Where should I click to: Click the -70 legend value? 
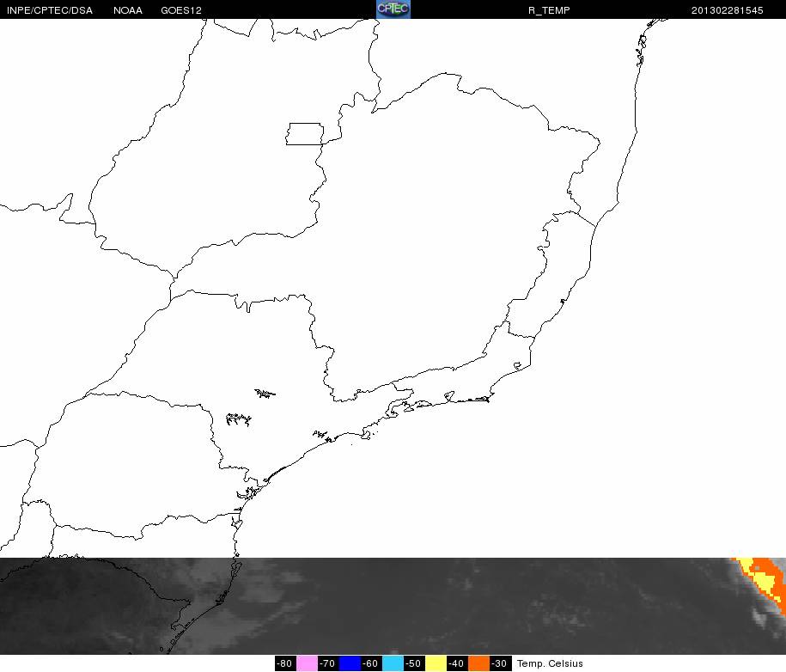328,663
